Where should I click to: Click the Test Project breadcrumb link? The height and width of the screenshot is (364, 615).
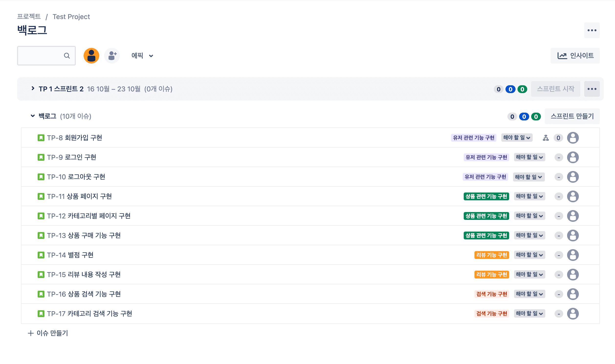[x=71, y=17]
